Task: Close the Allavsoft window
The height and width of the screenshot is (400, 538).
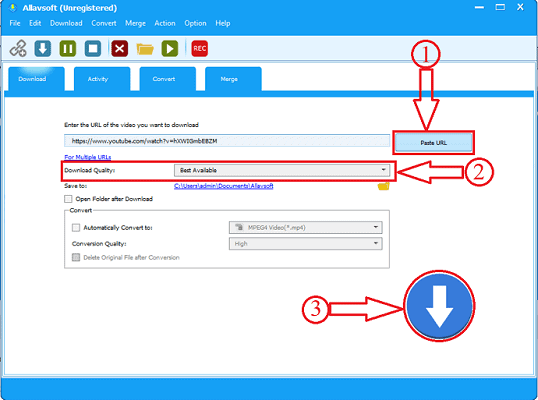Action: tap(520, 7)
